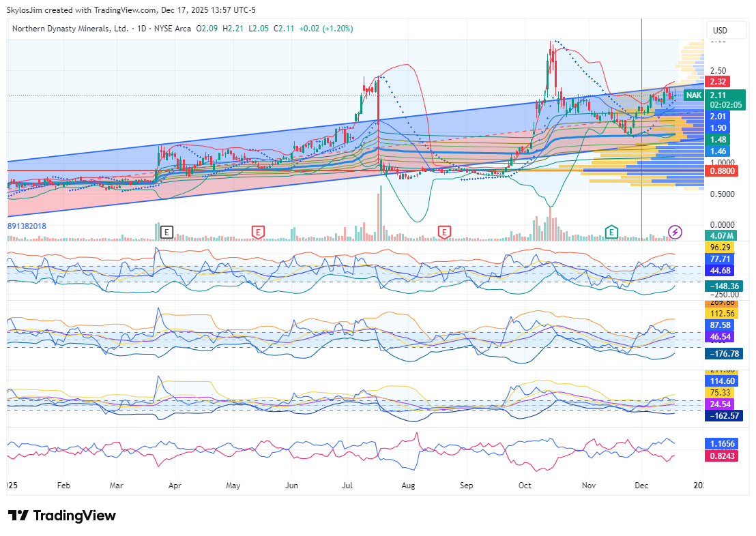Click the close value C2.11

(x=284, y=29)
